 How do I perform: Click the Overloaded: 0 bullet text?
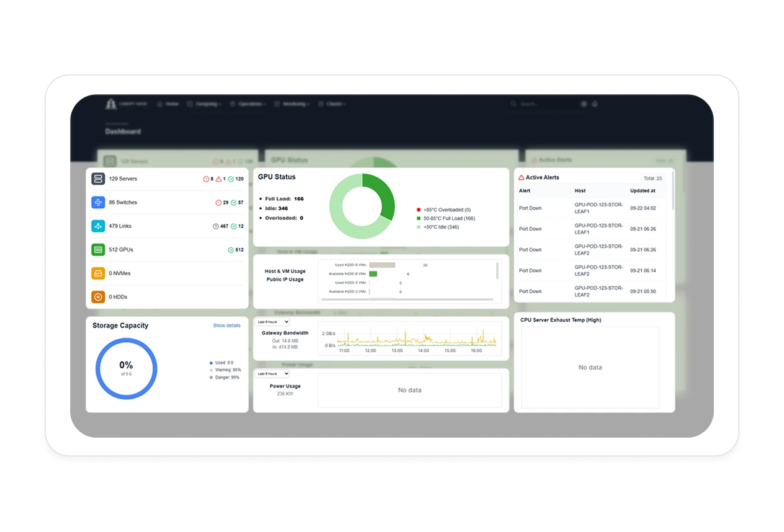point(284,218)
